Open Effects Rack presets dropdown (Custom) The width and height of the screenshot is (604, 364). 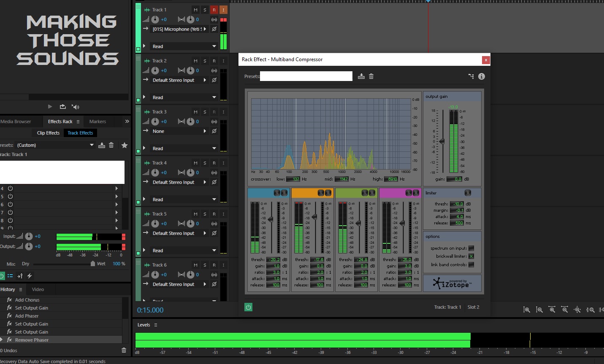pos(54,145)
